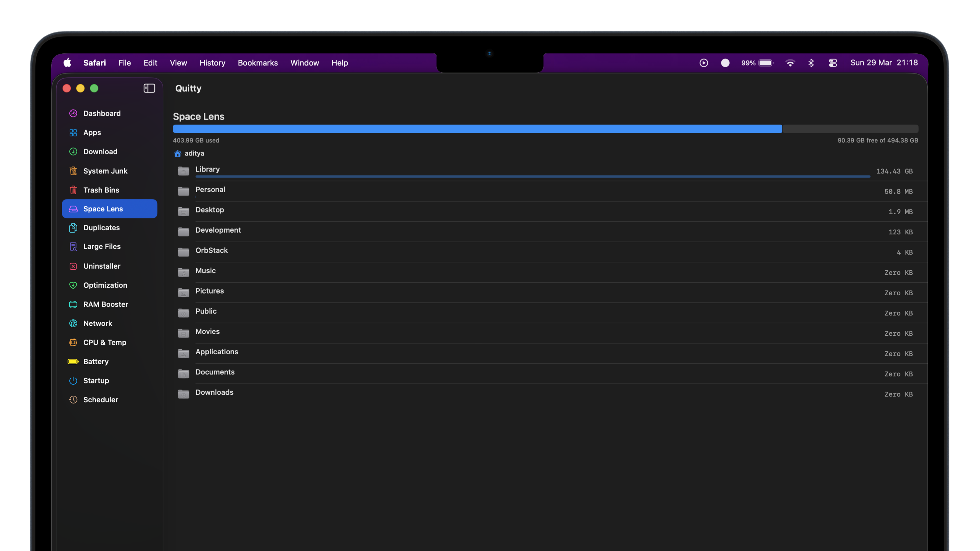
Task: Check the Battery status tool
Action: tap(95, 361)
